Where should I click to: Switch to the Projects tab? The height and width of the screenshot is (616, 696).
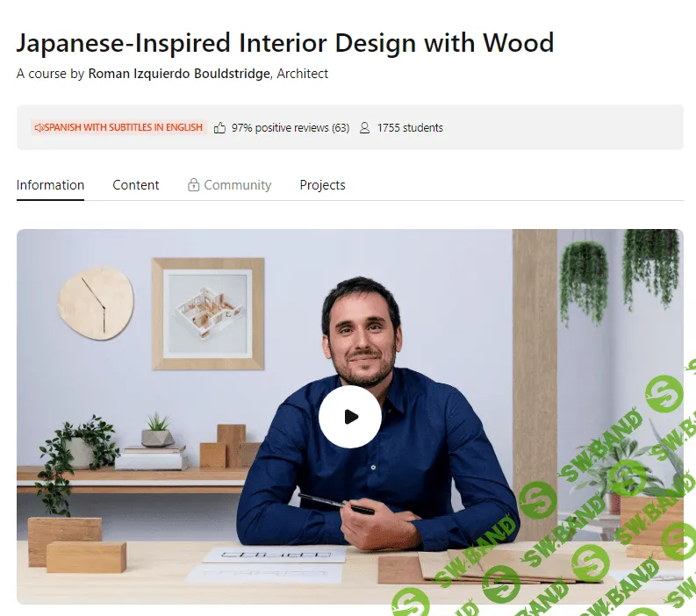click(x=323, y=184)
